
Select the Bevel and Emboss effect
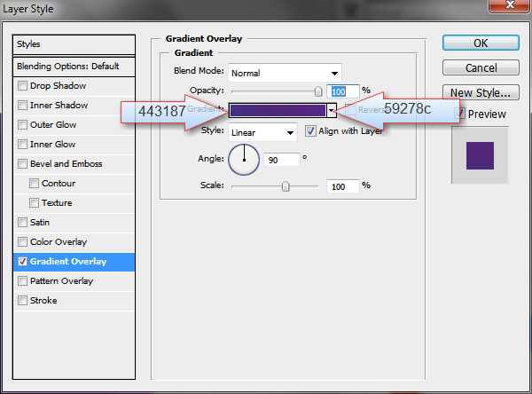[66, 164]
